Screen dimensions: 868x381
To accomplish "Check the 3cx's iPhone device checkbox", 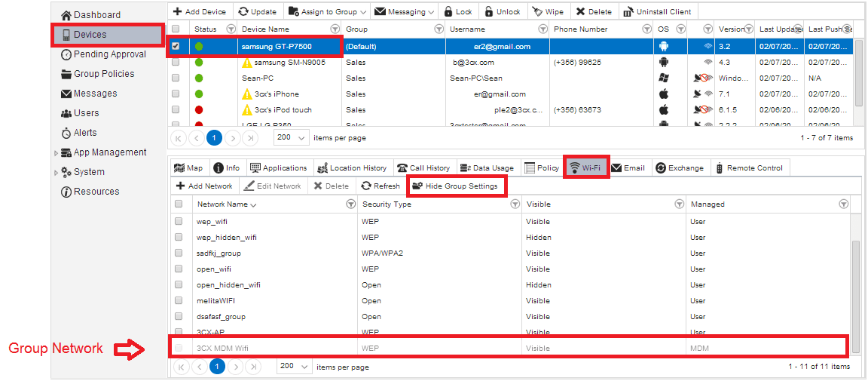I will click(176, 94).
